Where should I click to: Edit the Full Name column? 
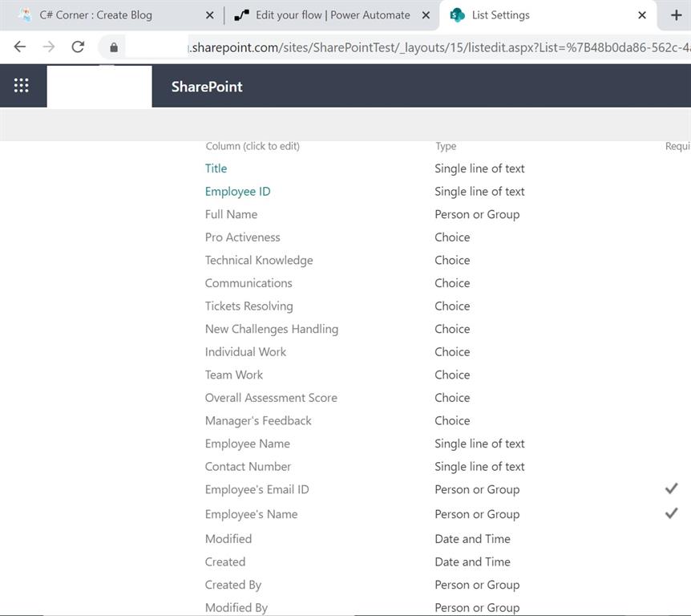pos(231,214)
